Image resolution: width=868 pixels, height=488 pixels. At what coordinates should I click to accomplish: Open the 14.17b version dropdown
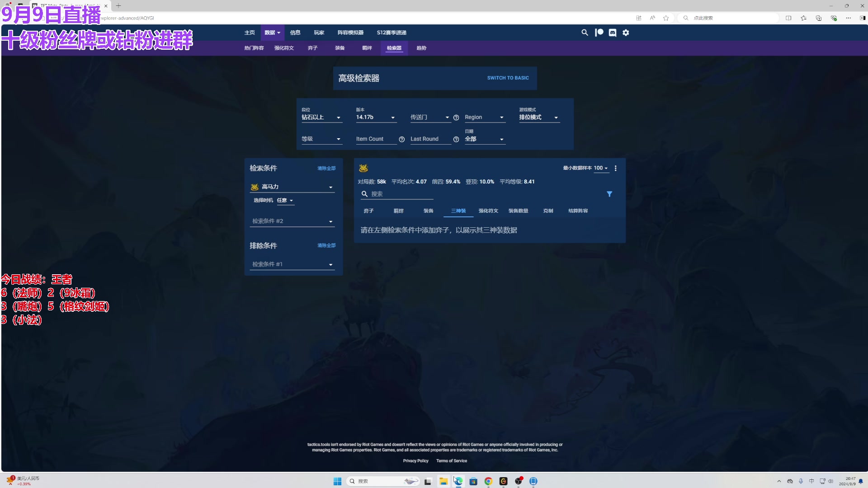coord(376,117)
